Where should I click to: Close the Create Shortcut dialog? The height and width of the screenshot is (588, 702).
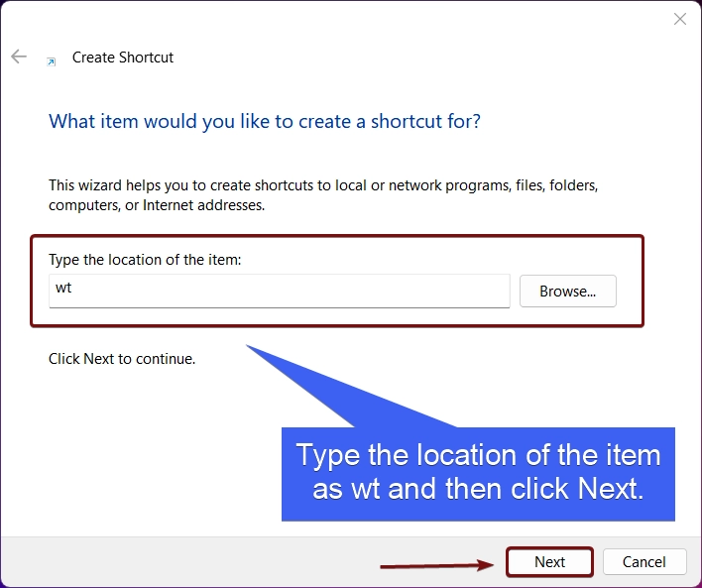679,19
